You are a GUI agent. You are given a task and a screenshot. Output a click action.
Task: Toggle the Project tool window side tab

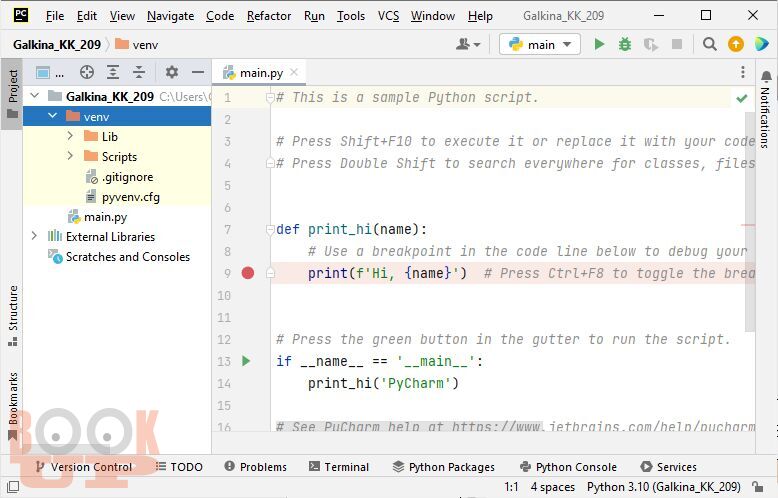pyautogui.click(x=12, y=93)
